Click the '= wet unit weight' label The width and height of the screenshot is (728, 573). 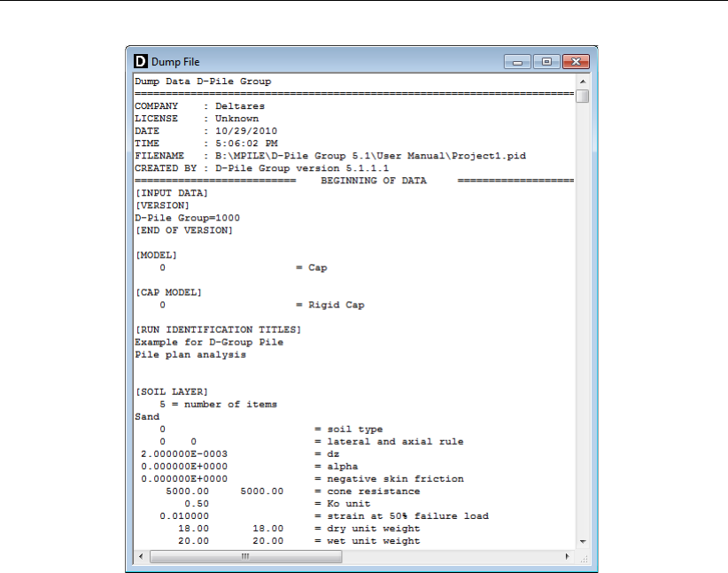coord(368,541)
